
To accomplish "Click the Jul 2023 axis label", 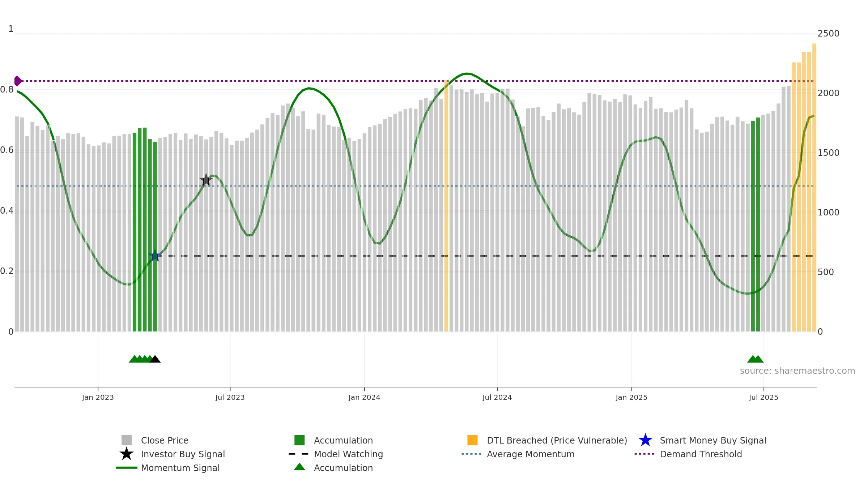I will click(x=230, y=398).
